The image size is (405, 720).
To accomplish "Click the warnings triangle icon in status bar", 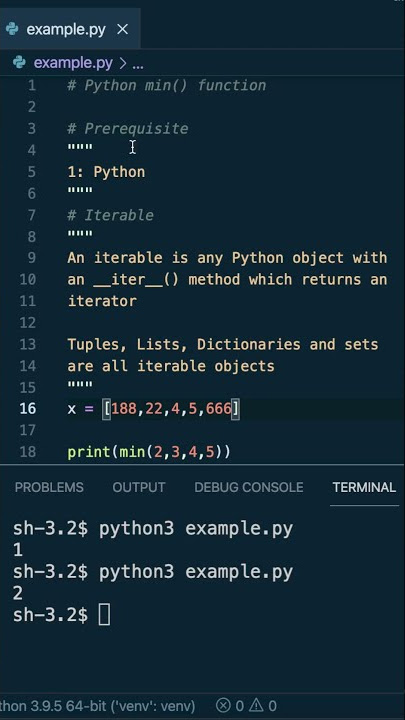I will (x=256, y=705).
